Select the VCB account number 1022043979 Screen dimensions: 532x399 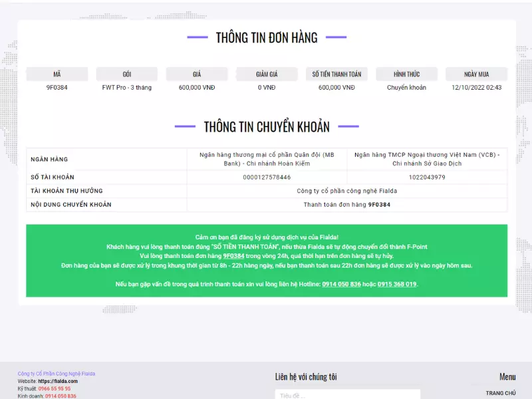[427, 177]
